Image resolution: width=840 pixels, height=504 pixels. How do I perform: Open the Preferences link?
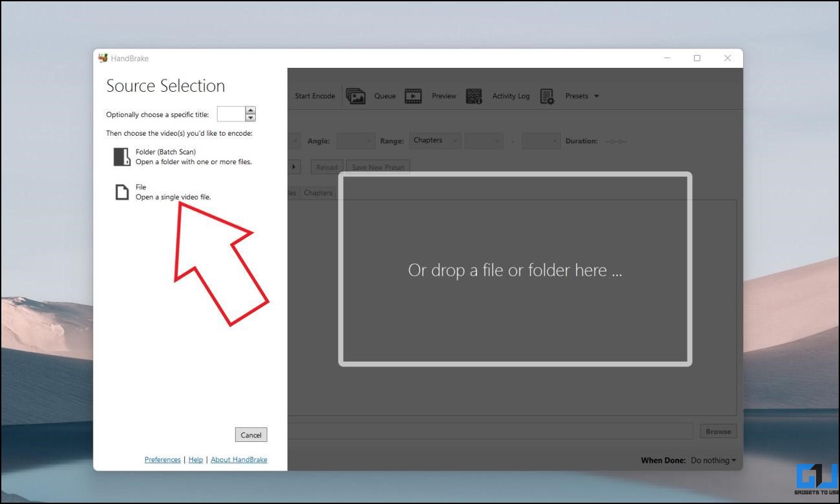pos(162,460)
